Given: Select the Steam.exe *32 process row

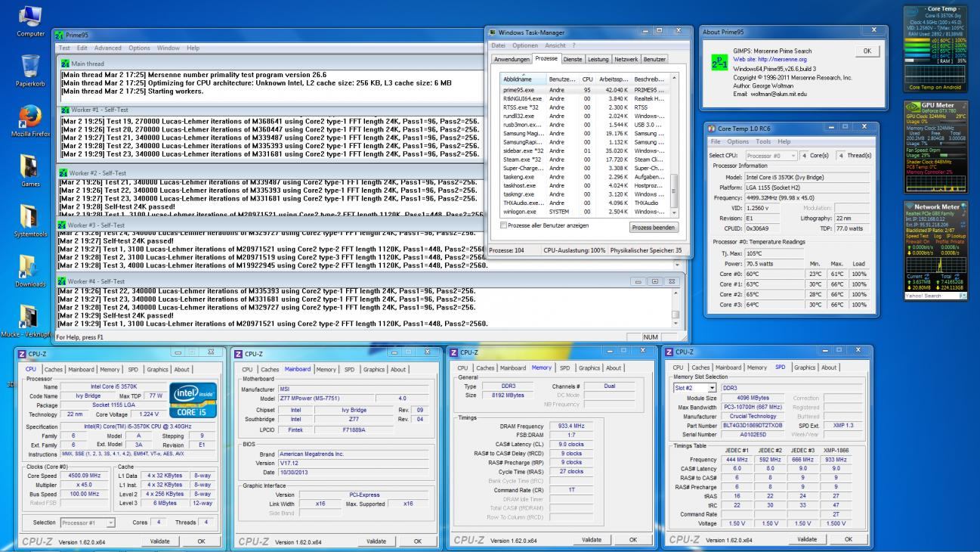Looking at the screenshot, I should tap(584, 160).
